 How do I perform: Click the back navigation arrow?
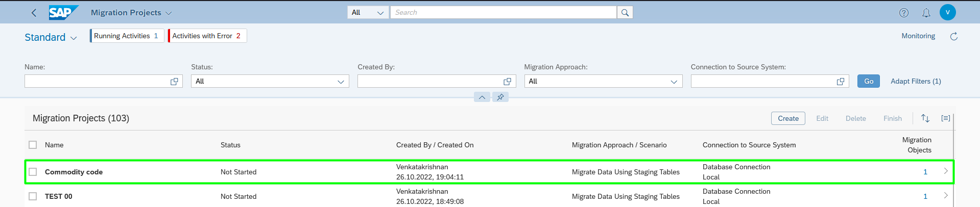34,13
